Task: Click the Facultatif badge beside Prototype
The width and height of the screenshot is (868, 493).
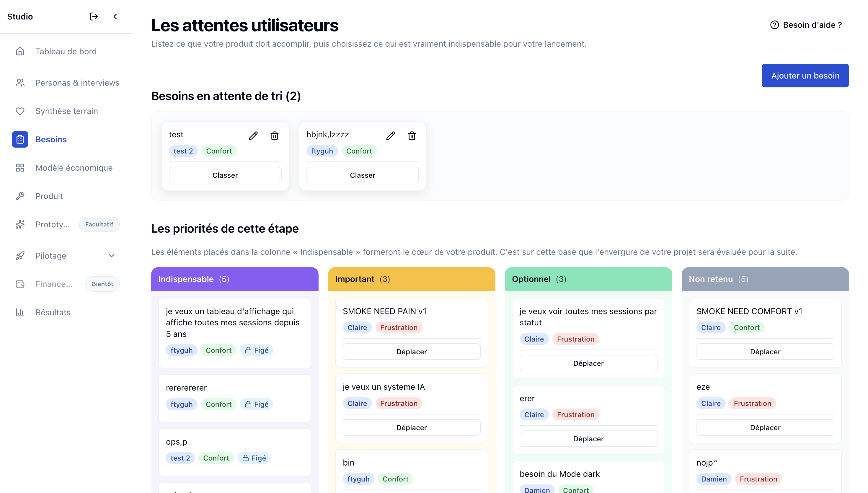Action: [x=99, y=224]
